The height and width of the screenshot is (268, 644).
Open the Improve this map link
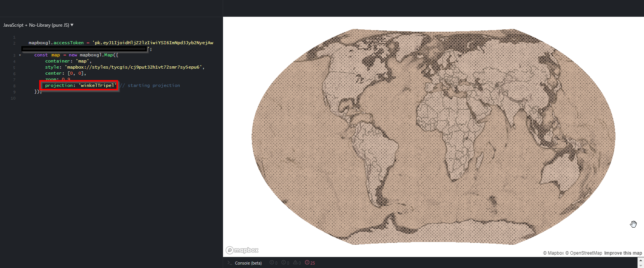tap(623, 253)
